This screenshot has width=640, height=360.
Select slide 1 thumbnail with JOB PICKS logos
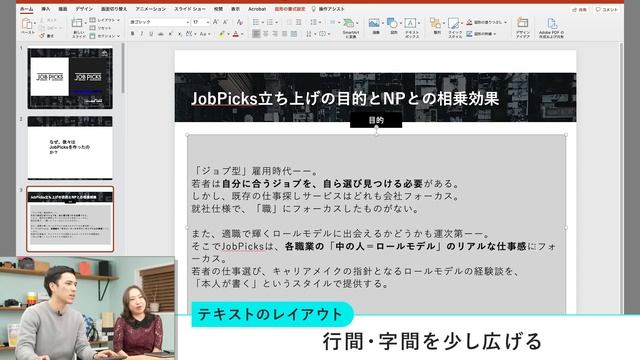(70, 78)
